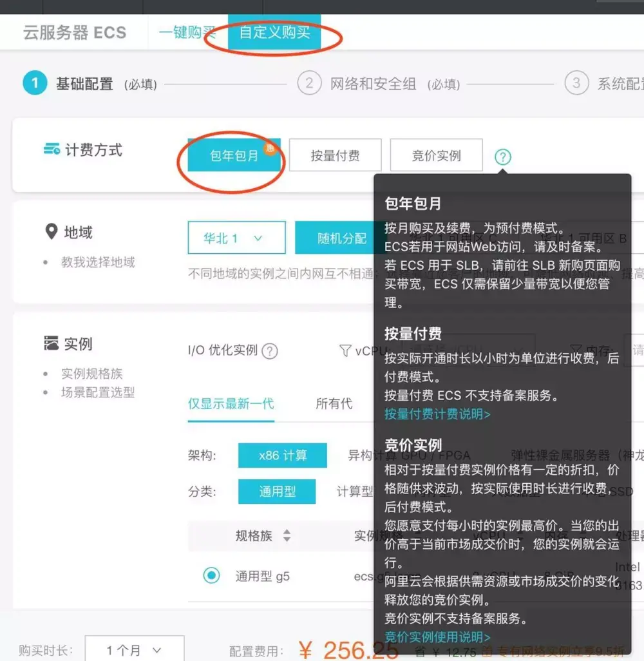Select 通用型 category
Screen dimensions: 644x661
(277, 491)
